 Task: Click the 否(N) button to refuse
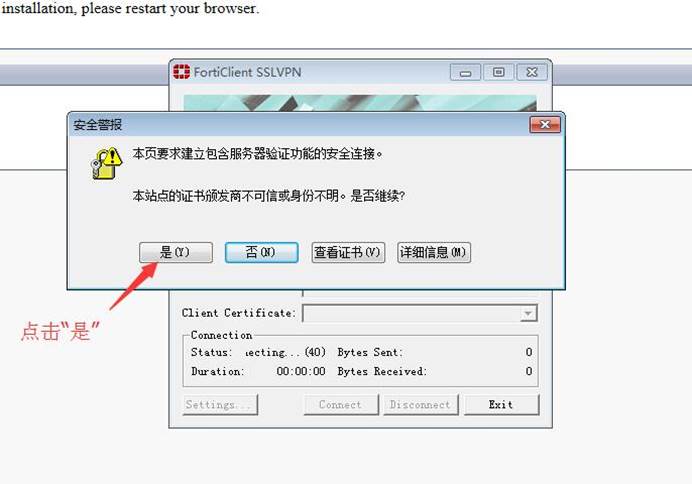coord(261,252)
